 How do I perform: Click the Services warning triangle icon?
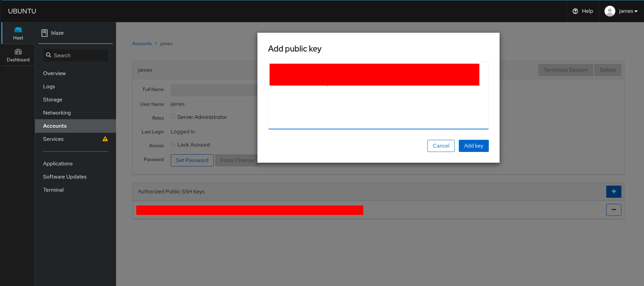(105, 139)
